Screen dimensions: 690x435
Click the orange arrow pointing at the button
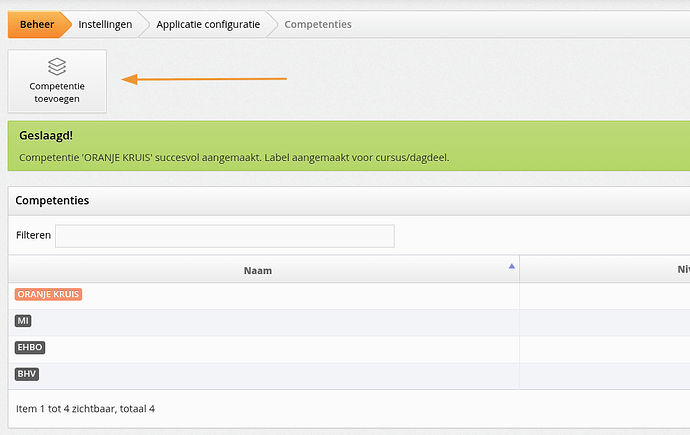(x=204, y=78)
